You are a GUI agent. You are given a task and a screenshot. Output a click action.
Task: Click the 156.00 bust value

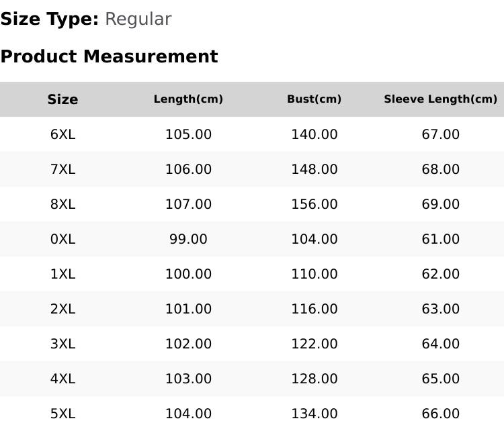coord(314,204)
